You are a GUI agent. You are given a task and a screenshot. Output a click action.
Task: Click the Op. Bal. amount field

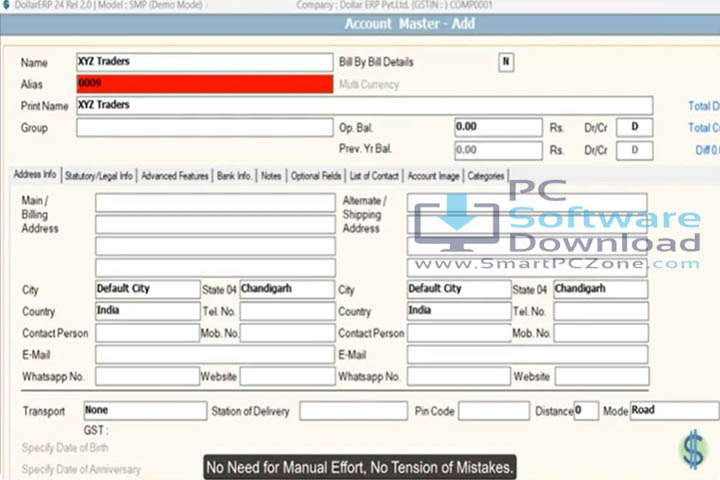click(x=498, y=127)
